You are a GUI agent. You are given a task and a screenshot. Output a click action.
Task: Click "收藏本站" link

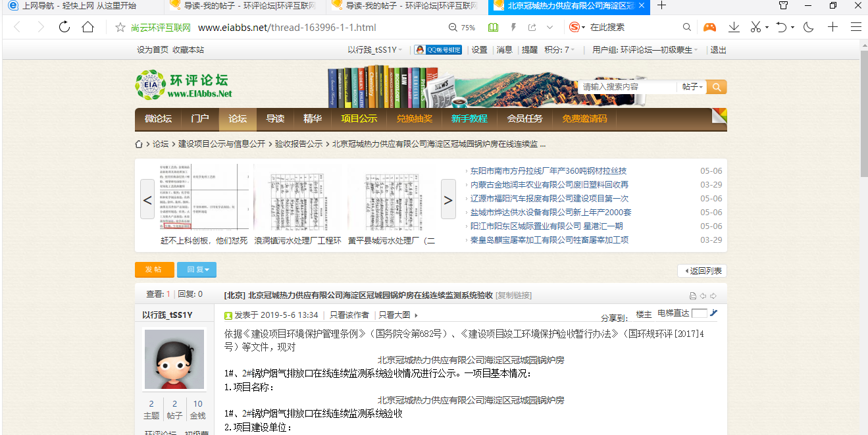[x=188, y=50]
